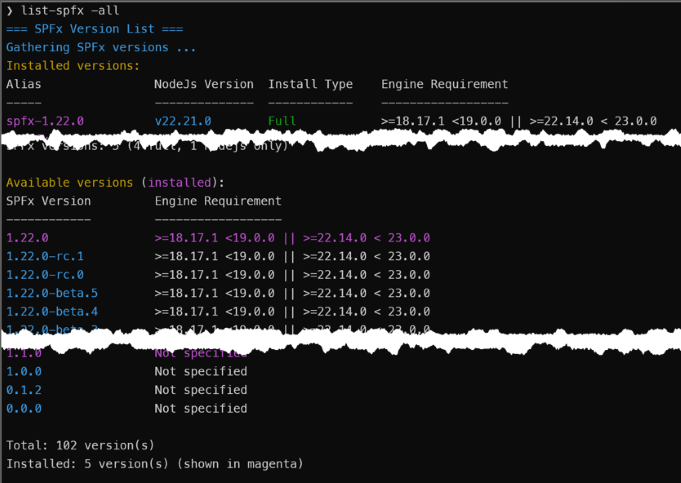Click the Total: 102 version(s) line
681x483 pixels.
pos(80,445)
